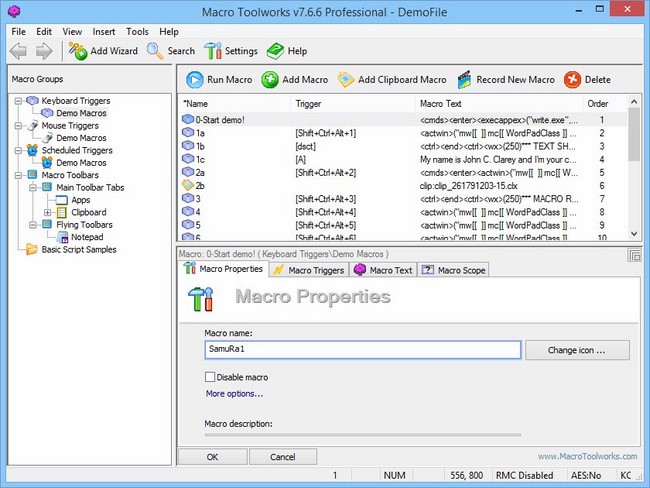The height and width of the screenshot is (488, 650).
Task: Open Settings from the toolbar
Action: [x=213, y=51]
